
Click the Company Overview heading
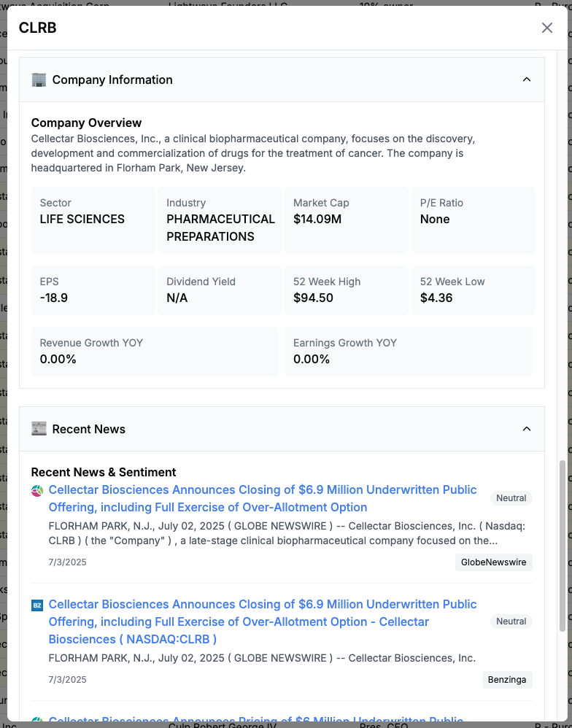tap(86, 123)
